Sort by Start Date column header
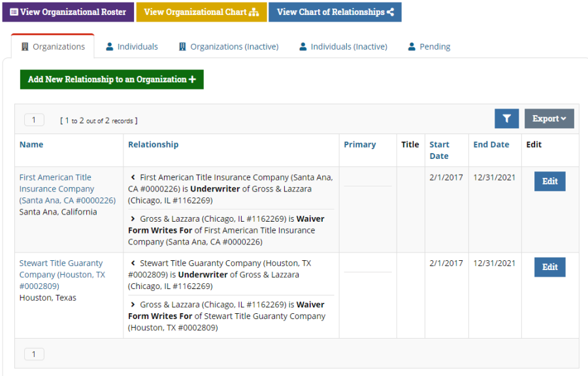588x376 pixels. point(440,150)
